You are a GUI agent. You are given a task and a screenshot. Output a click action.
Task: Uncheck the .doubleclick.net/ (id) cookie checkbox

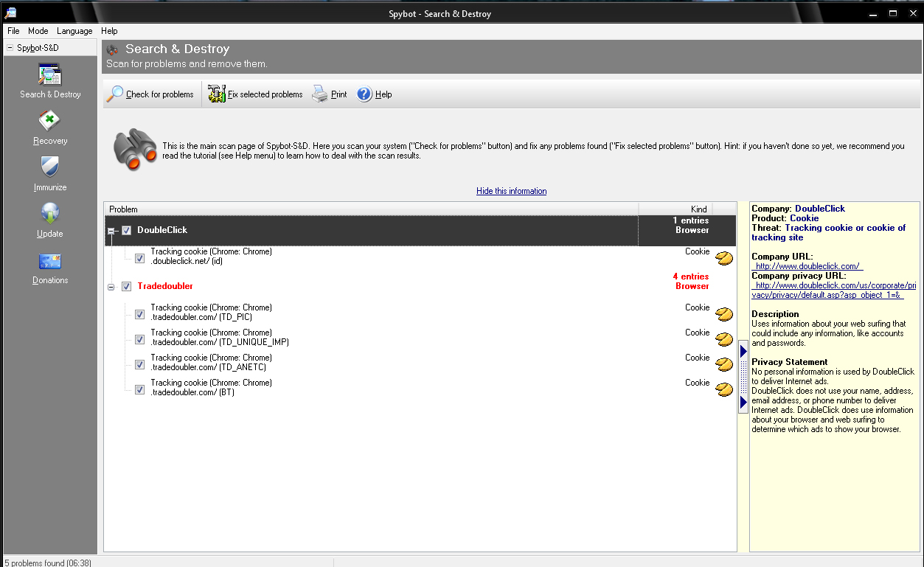tap(139, 258)
